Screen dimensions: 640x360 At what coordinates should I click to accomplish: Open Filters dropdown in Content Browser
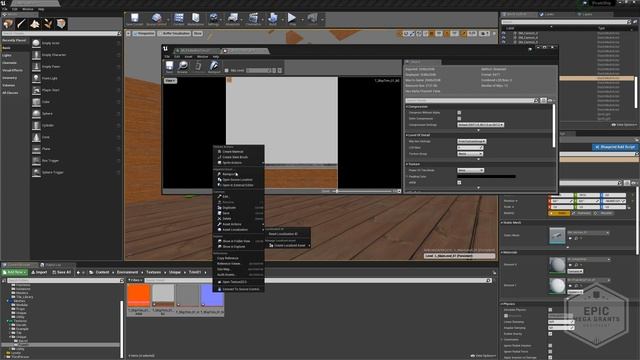pos(136,280)
